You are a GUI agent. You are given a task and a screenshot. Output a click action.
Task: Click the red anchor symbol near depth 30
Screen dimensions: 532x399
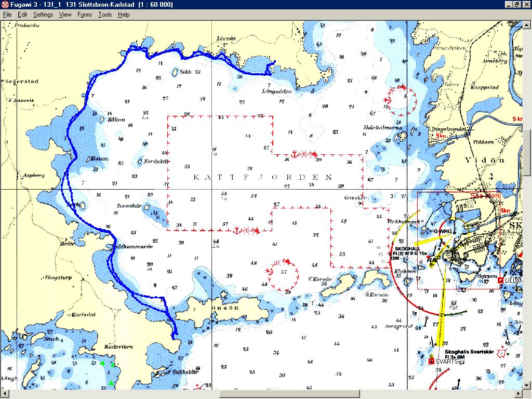click(x=295, y=154)
